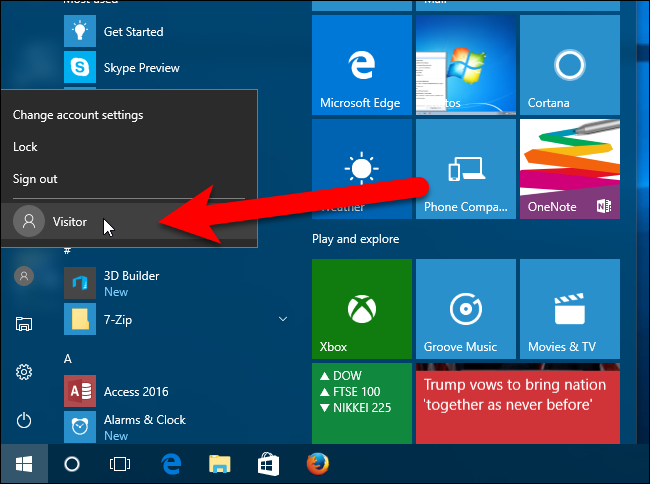Viewport: 650px width, 484px height.
Task: Open Settings gear in Start sidebar
Action: [x=24, y=372]
